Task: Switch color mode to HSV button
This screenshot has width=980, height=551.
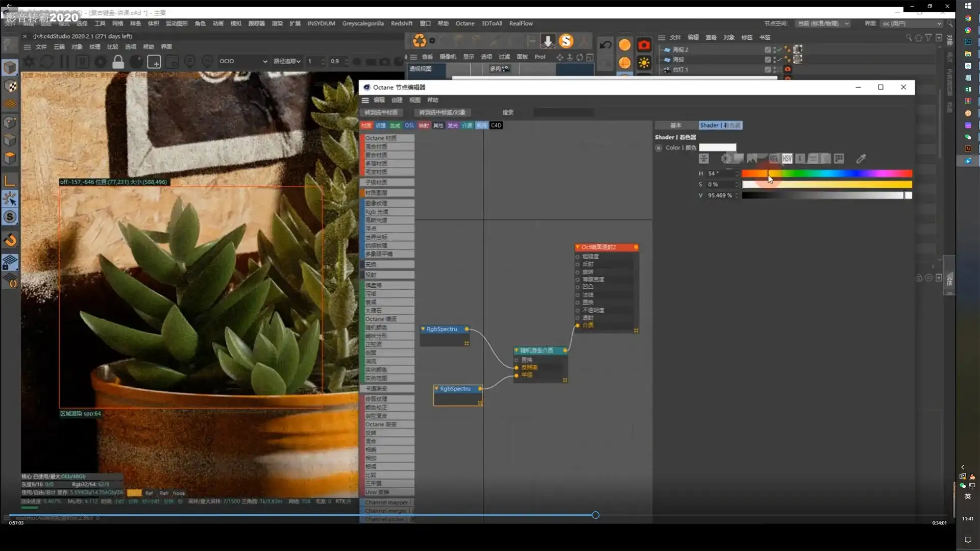Action: point(787,159)
